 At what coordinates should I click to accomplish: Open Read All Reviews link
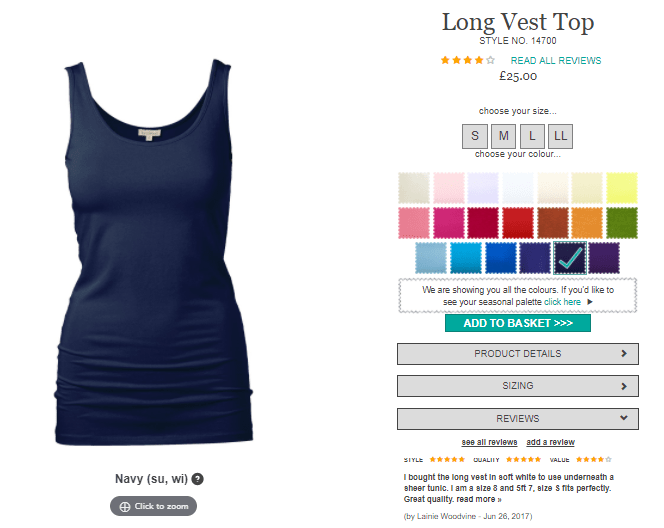(556, 61)
